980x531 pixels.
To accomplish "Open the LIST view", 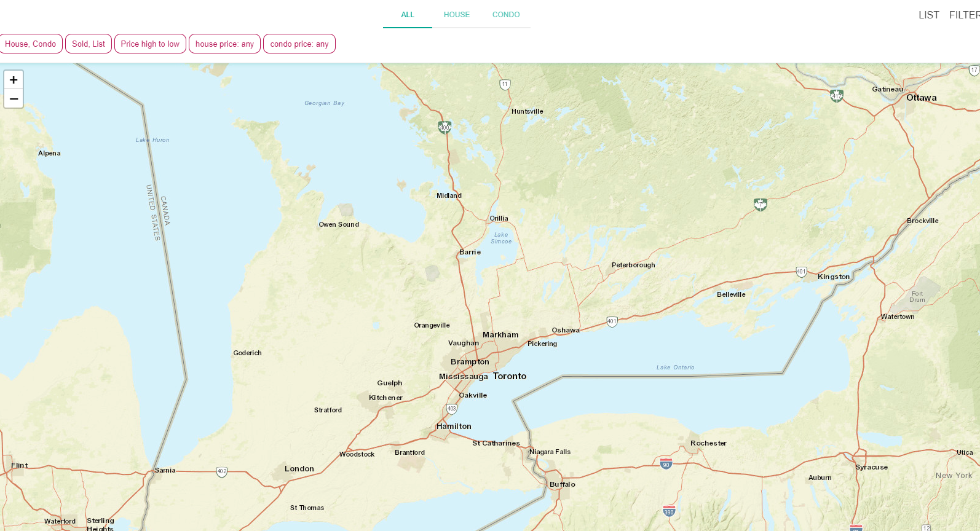I will [929, 15].
